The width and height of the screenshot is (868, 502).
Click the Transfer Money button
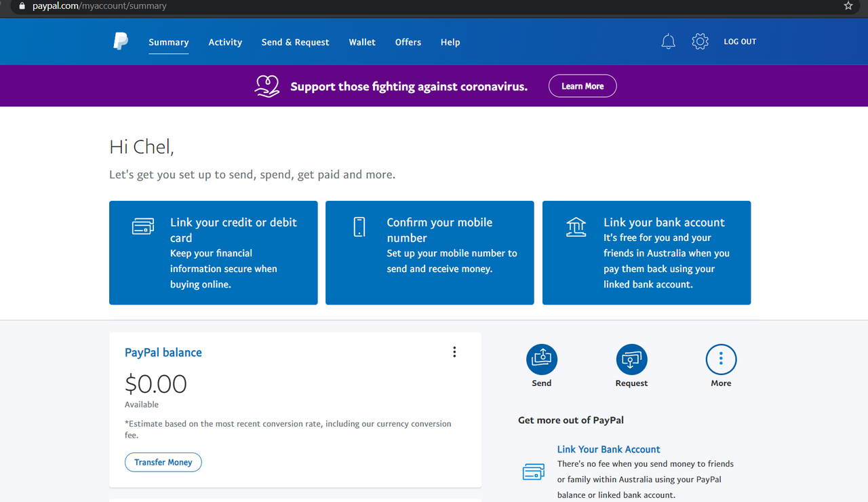[x=163, y=462]
